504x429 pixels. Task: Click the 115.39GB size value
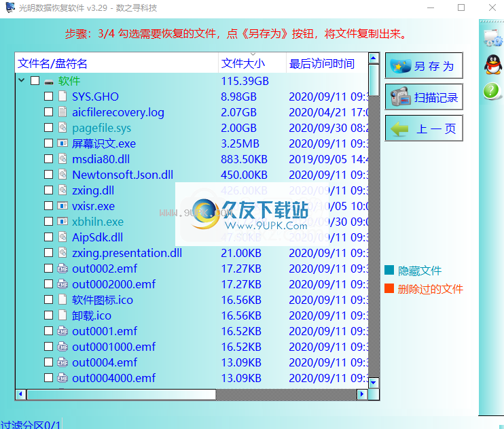coord(245,81)
